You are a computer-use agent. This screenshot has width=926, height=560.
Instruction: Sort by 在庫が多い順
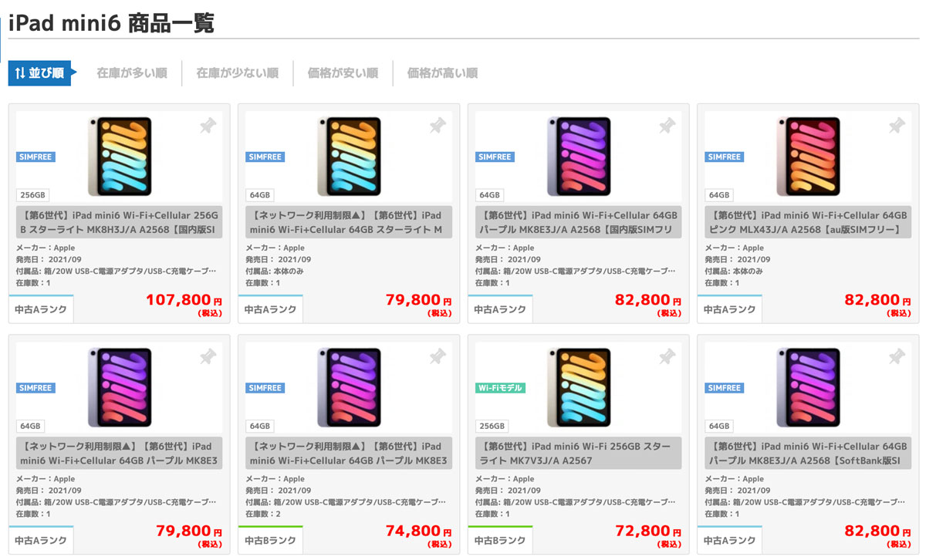[132, 73]
